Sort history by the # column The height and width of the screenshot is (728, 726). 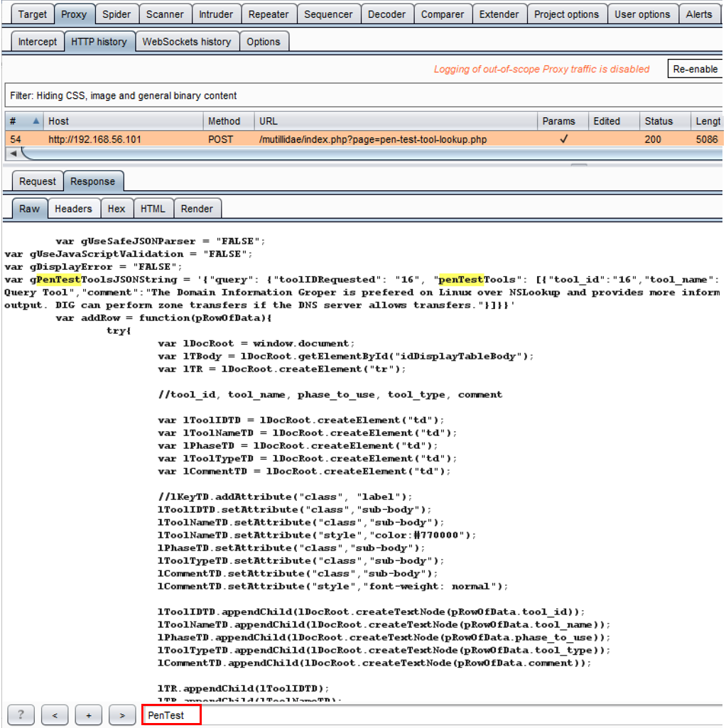[23, 121]
